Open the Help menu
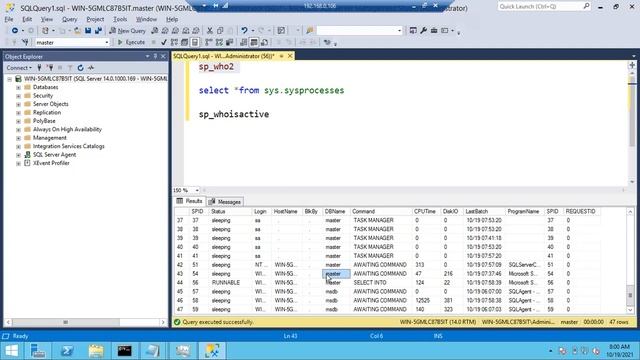This screenshot has width=640, height=360. 172,19
